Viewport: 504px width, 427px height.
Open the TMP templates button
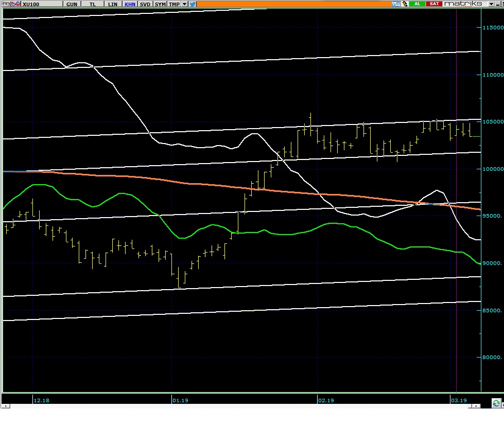coord(174,4)
